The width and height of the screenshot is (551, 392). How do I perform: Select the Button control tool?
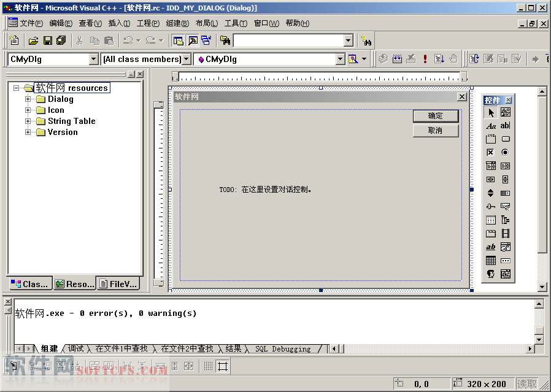(x=506, y=139)
